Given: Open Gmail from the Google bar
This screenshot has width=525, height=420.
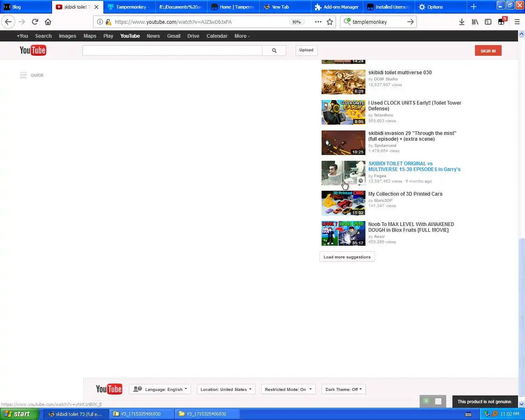Looking at the screenshot, I should tap(173, 36).
